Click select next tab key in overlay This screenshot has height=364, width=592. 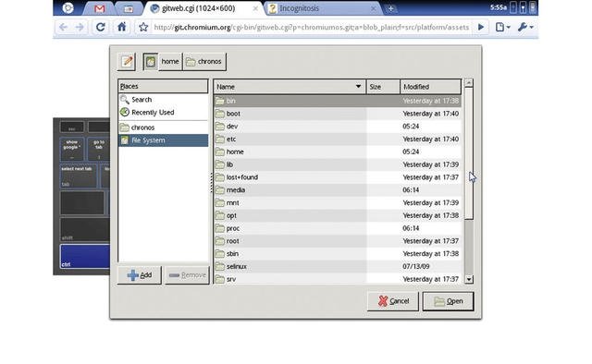click(78, 176)
